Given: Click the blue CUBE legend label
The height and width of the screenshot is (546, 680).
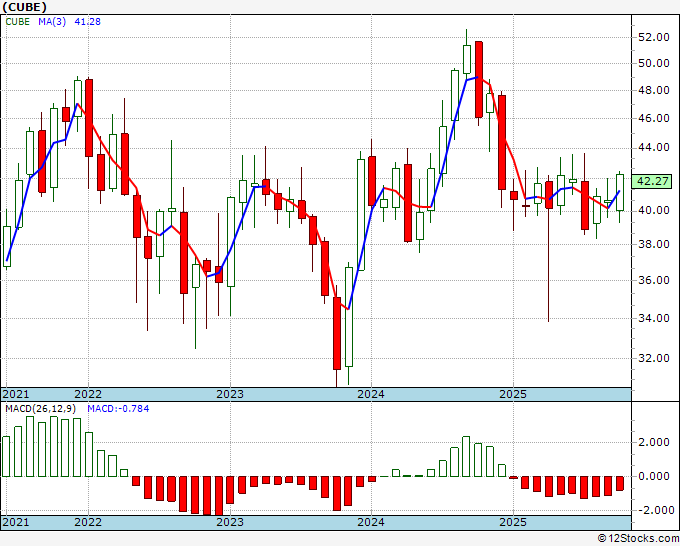Looking at the screenshot, I should tap(18, 22).
